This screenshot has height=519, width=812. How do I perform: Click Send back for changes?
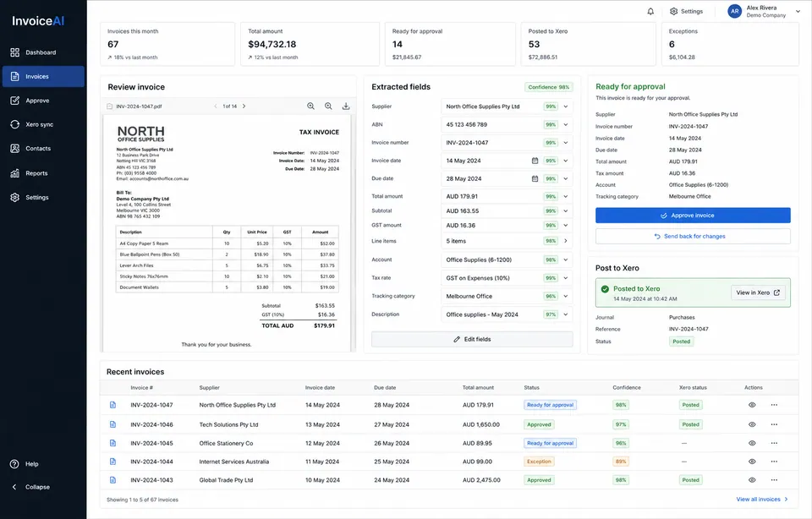[693, 237]
